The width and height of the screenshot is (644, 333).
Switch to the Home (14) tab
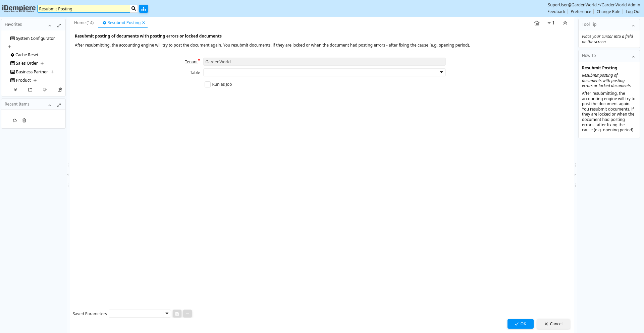coord(84,23)
